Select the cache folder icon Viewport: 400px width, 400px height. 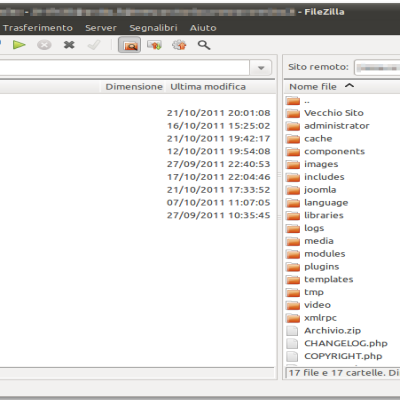tap(293, 139)
